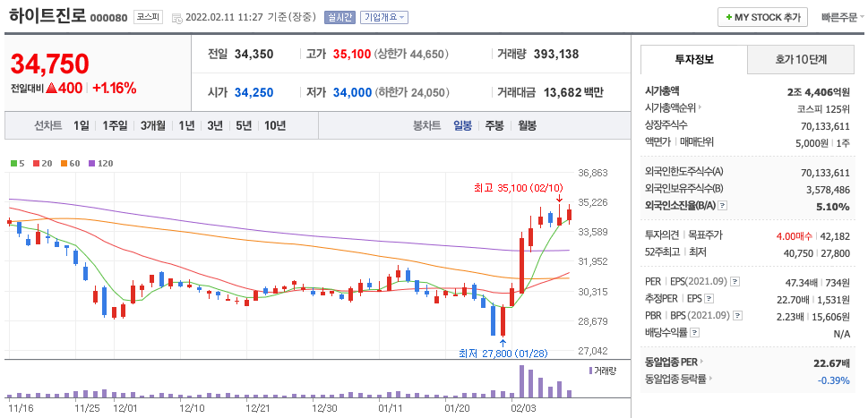Click the 거래량 volume legend marker

tap(590, 370)
